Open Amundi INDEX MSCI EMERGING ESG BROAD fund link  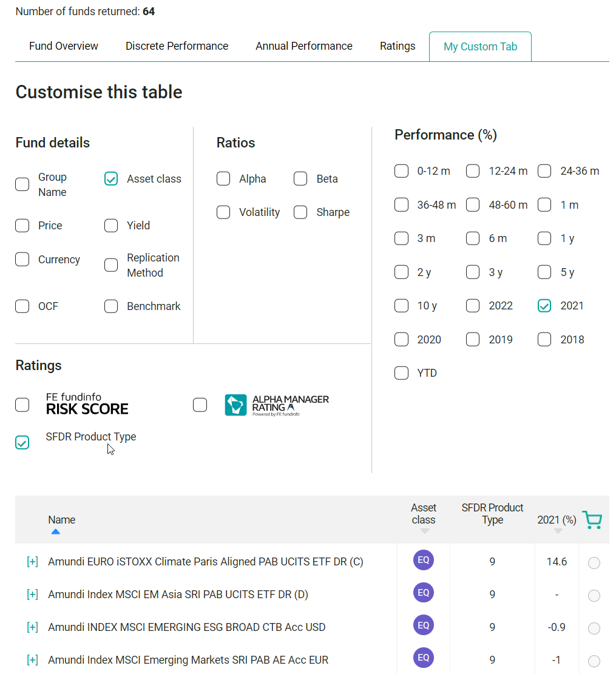187,627
